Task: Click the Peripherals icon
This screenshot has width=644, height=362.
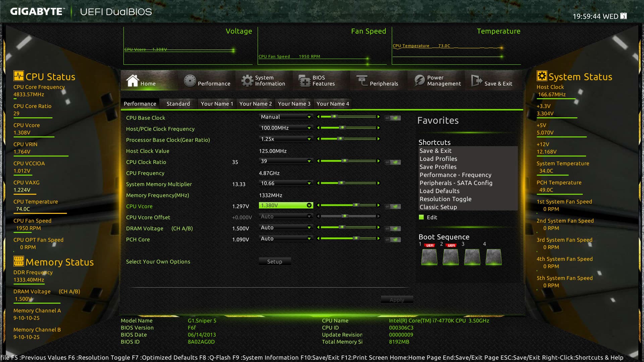Action: coord(362,80)
